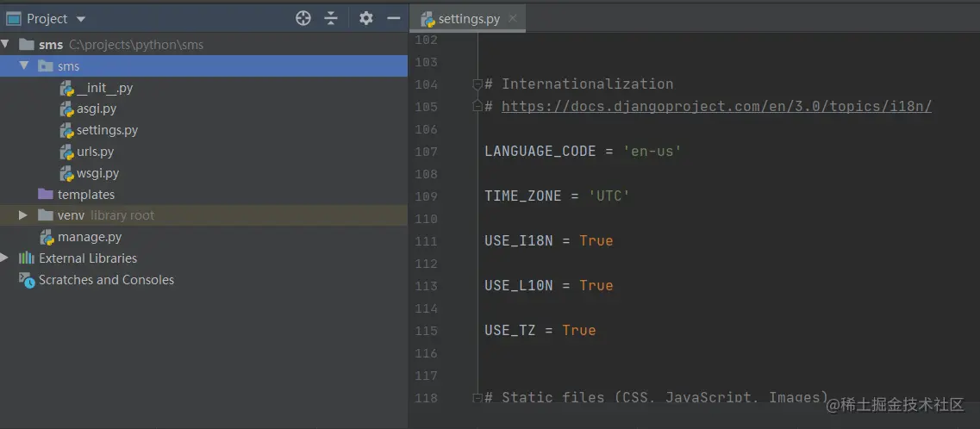The image size is (980, 429).
Task: Click line number 109 in gutter
Action: pos(427,196)
